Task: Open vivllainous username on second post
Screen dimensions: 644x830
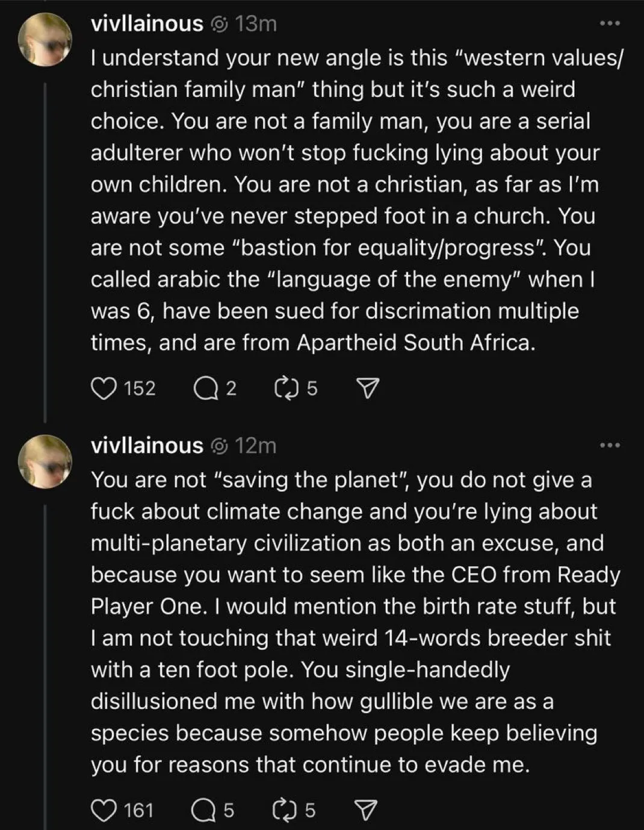Action: point(147,446)
